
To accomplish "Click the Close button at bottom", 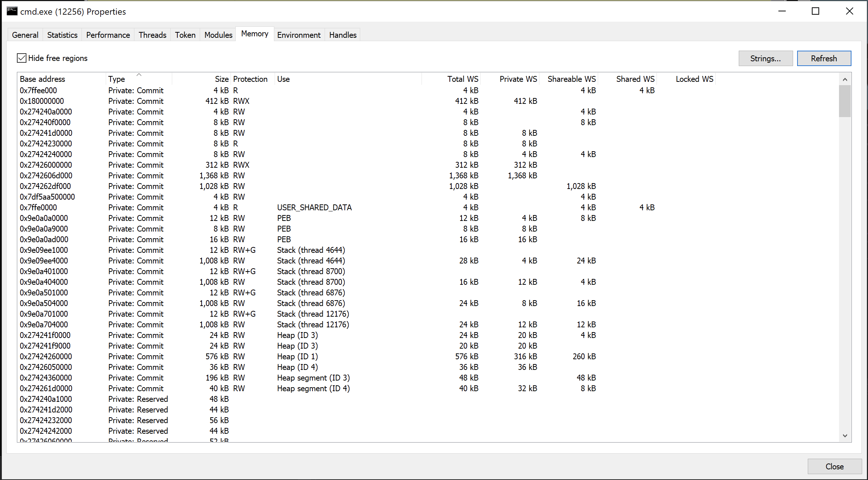I will tap(834, 466).
